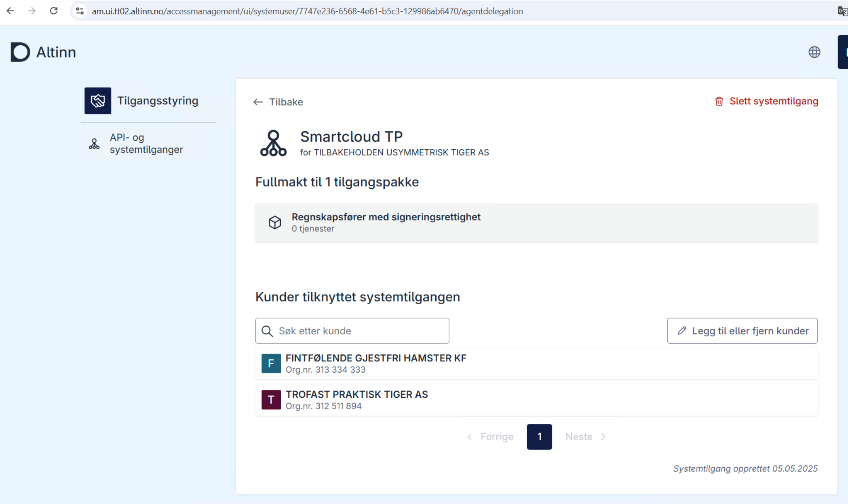Image resolution: width=848 pixels, height=504 pixels.
Task: Click the Tilbake left arrow icon
Action: [258, 102]
